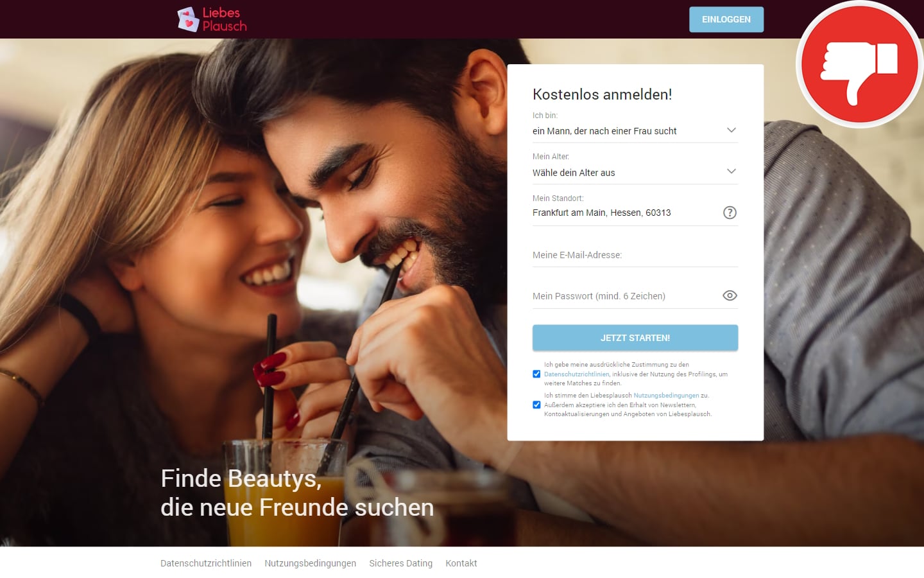Follow the blue Datenschutzrichtlinien link in form

pyautogui.click(x=576, y=374)
